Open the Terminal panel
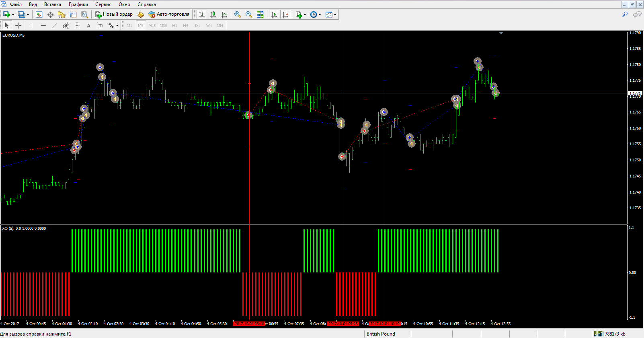 click(73, 14)
